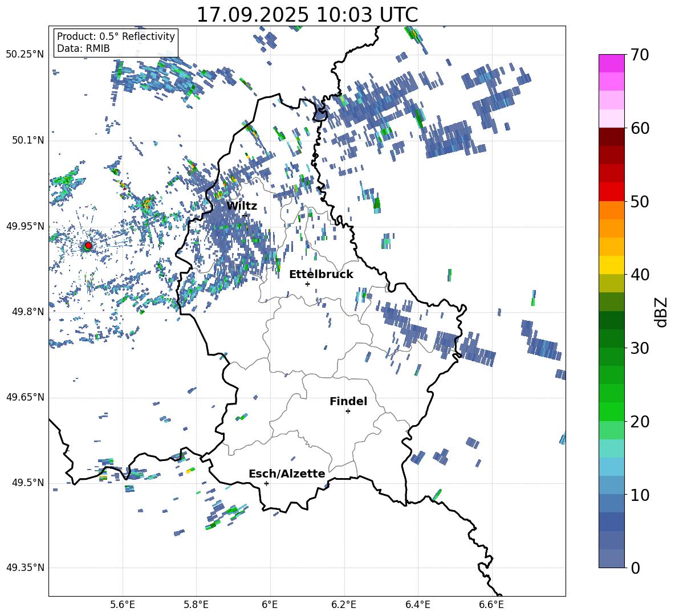Click the 49.65°N latitude label

[x=25, y=397]
